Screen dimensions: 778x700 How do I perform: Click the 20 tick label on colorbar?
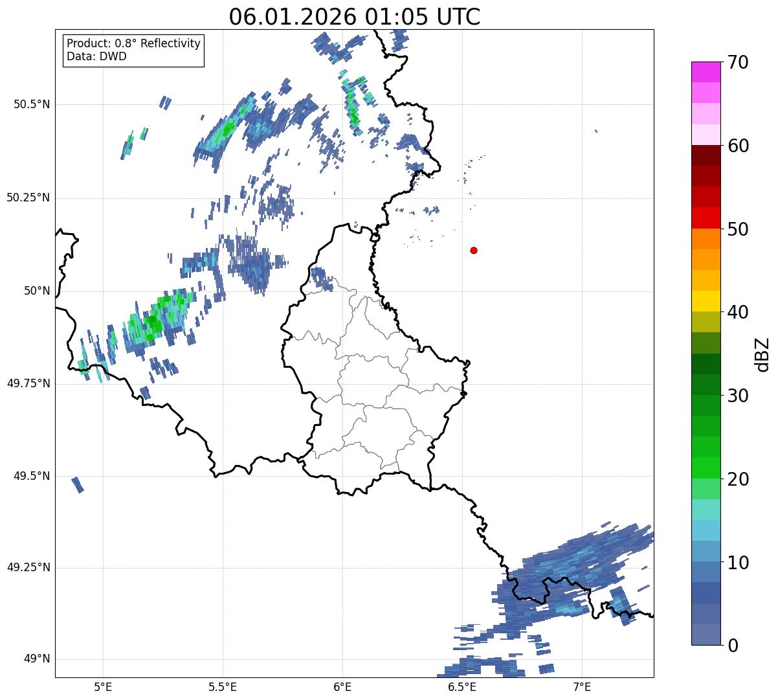[x=738, y=479]
